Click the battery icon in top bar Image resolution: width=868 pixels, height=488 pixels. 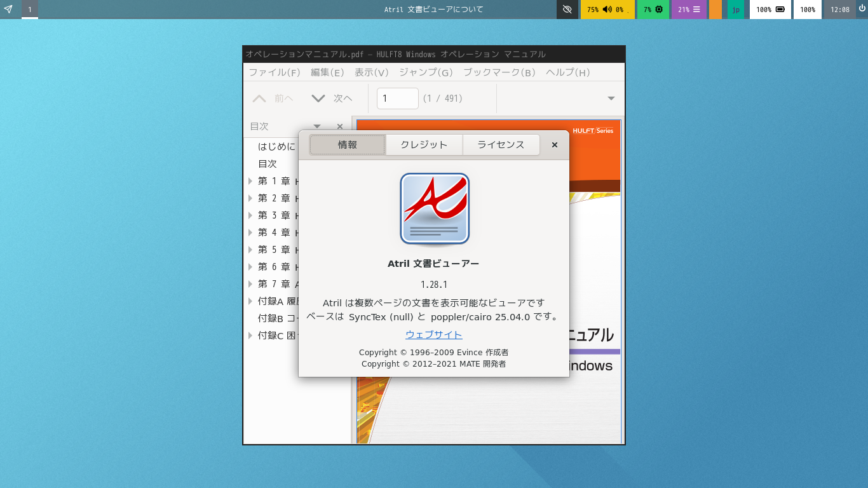780,10
